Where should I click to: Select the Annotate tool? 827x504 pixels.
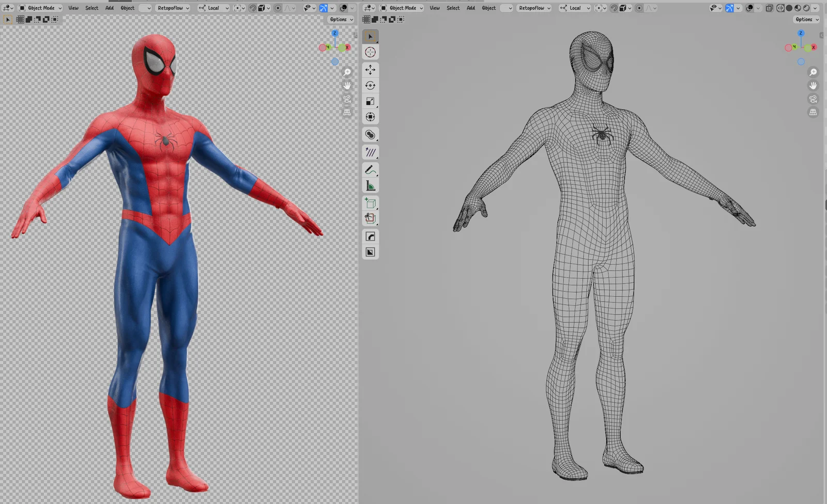click(x=370, y=169)
